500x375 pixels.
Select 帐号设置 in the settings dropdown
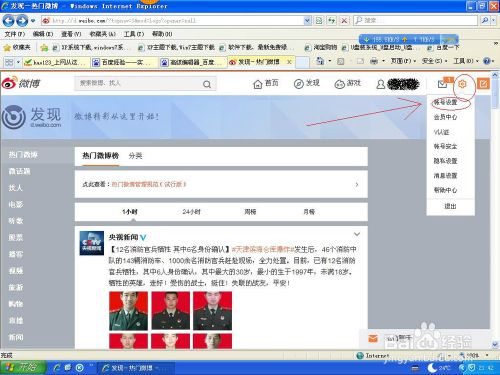coord(445,103)
